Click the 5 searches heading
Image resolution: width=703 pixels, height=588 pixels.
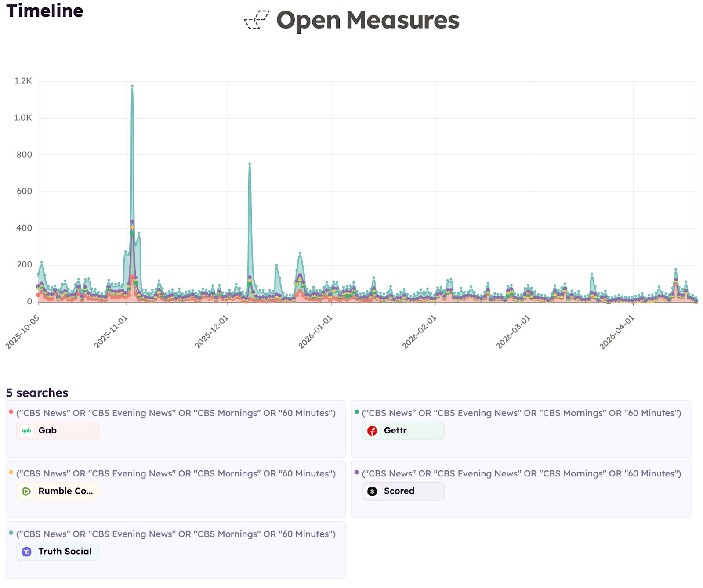point(36,392)
